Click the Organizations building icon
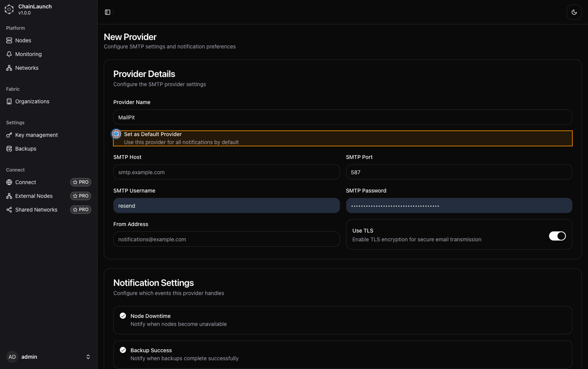Screen dimensions: 588x369 point(9,101)
